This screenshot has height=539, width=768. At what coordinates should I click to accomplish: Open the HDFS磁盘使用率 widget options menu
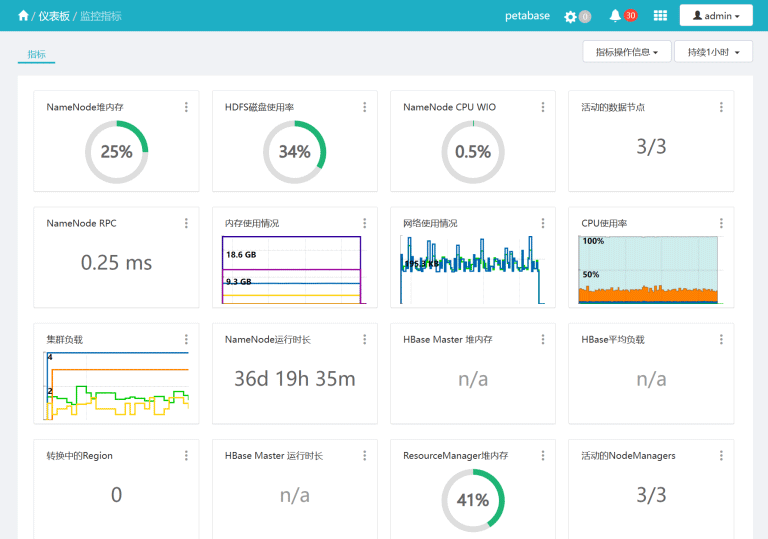coord(364,107)
